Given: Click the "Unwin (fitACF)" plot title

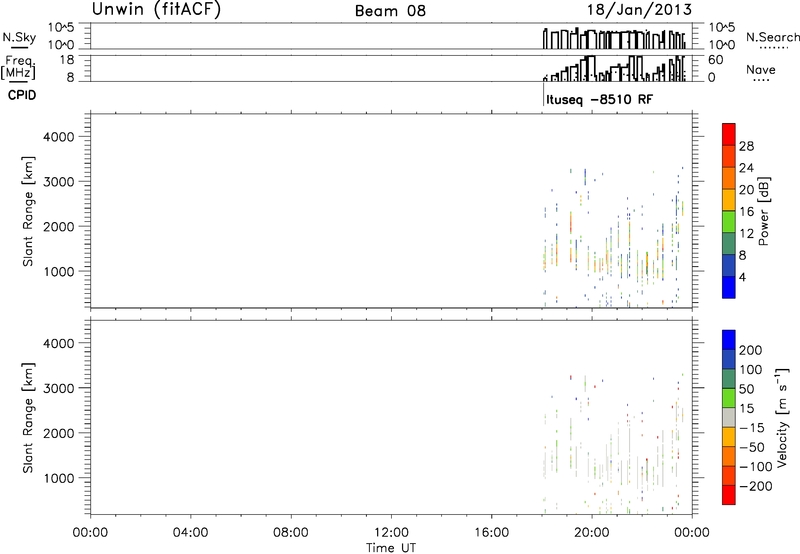Looking at the screenshot, I should pos(156,10).
